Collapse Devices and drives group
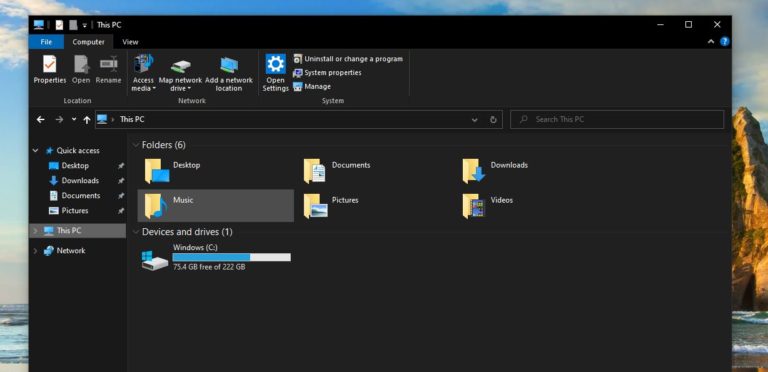This screenshot has height=372, width=768. [x=135, y=232]
